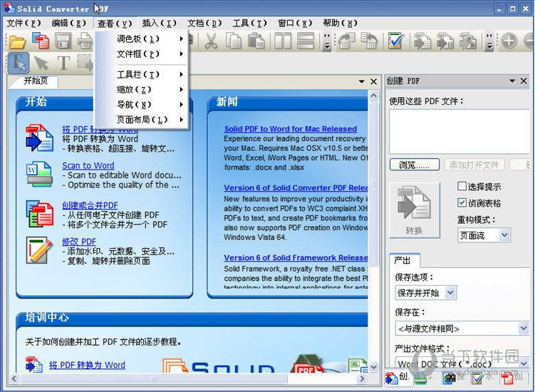Click the rotate page left icon
Screen dimensions: 535x392
coord(370,41)
